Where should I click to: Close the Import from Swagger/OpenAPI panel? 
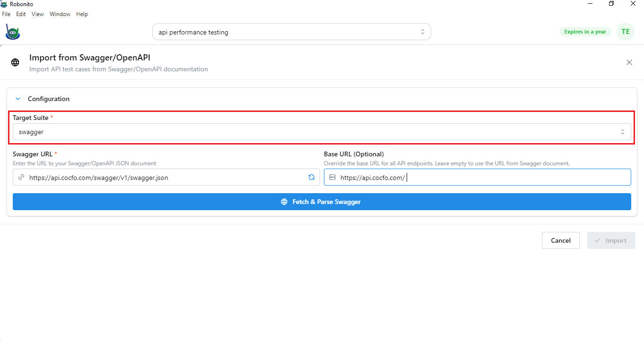click(629, 62)
